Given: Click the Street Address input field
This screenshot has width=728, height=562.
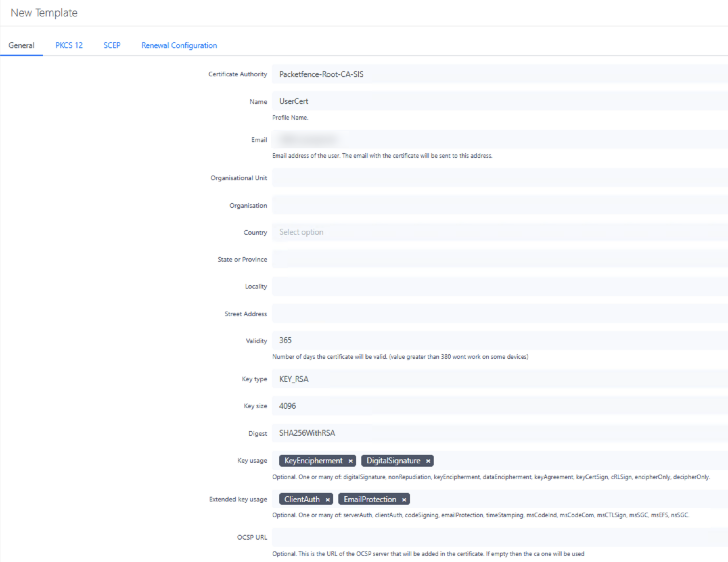Looking at the screenshot, I should 500,314.
